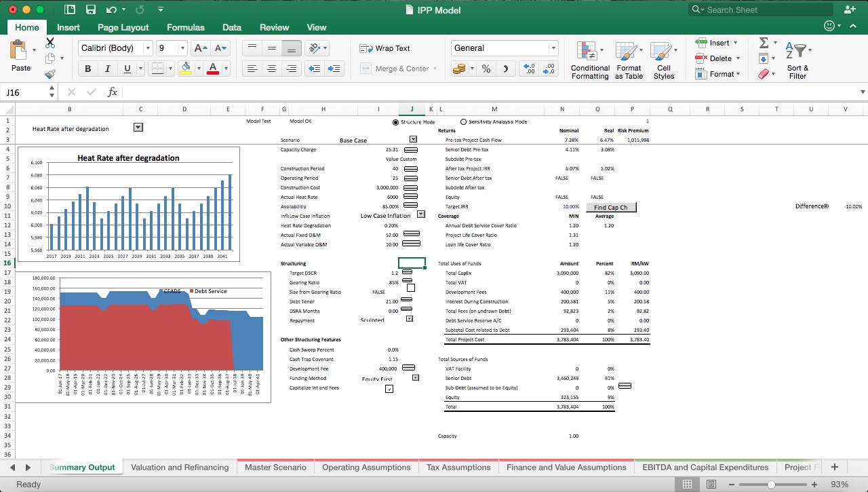Toggle the Capitalize Int and Fees checkbox
Viewport: 868px width, 492px height.
tap(389, 390)
